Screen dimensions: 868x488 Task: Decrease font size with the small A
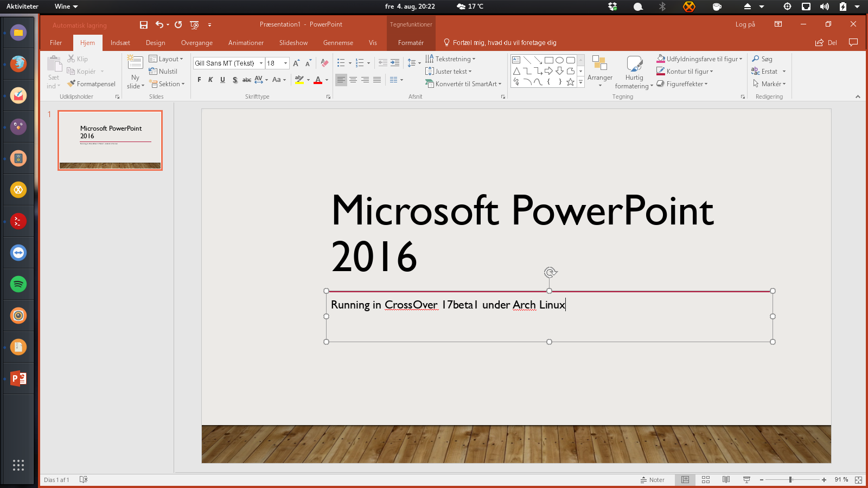(x=308, y=63)
